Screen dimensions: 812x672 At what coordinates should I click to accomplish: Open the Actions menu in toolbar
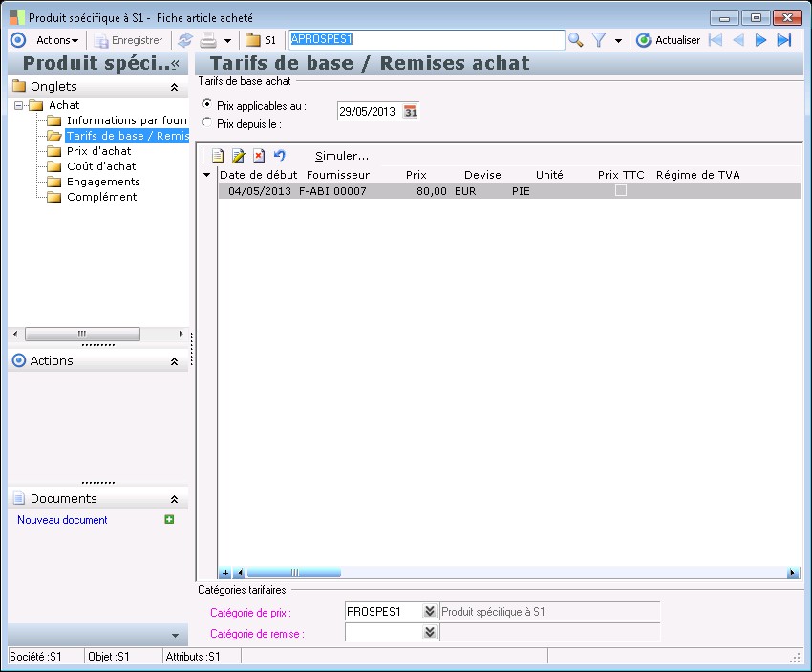click(57, 40)
